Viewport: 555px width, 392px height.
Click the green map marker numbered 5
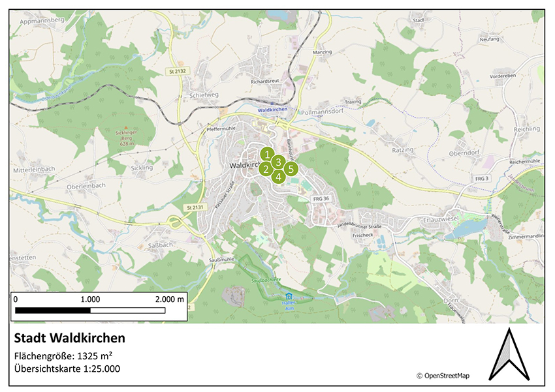(x=291, y=169)
